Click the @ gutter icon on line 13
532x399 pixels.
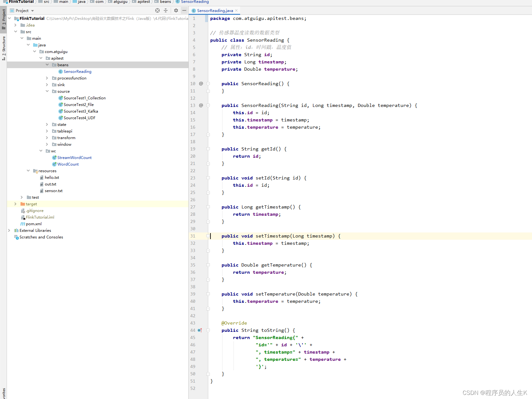[201, 105]
